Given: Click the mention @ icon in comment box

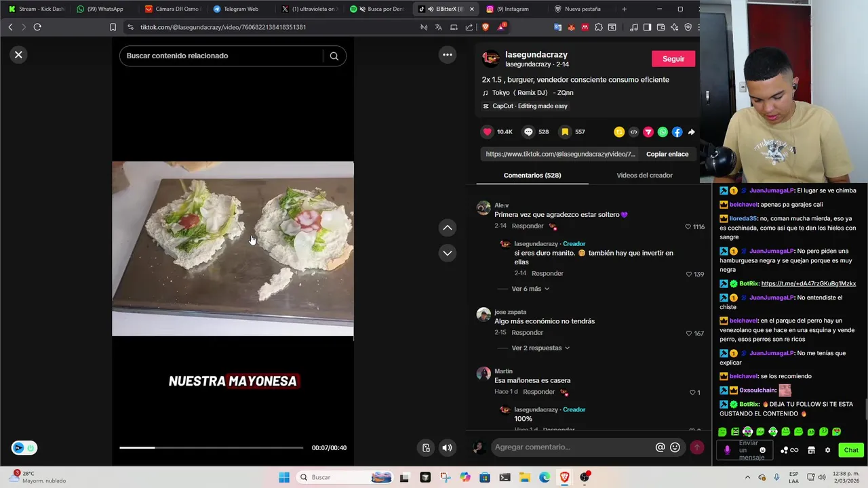Looking at the screenshot, I should (x=660, y=447).
